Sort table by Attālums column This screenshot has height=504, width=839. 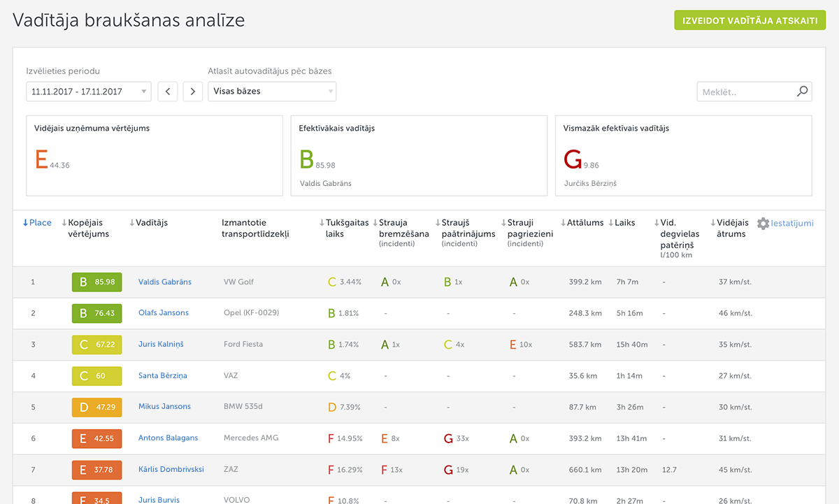point(584,223)
